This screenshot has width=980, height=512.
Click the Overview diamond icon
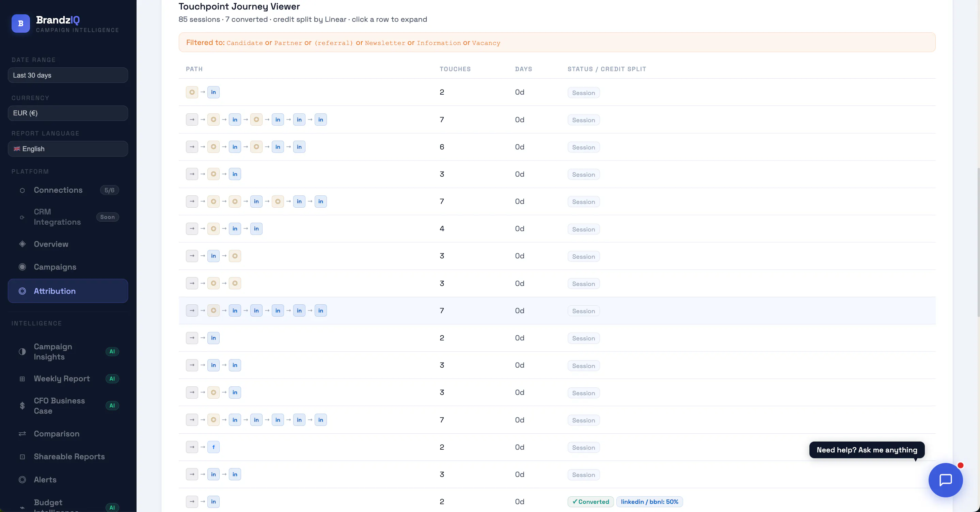point(22,244)
